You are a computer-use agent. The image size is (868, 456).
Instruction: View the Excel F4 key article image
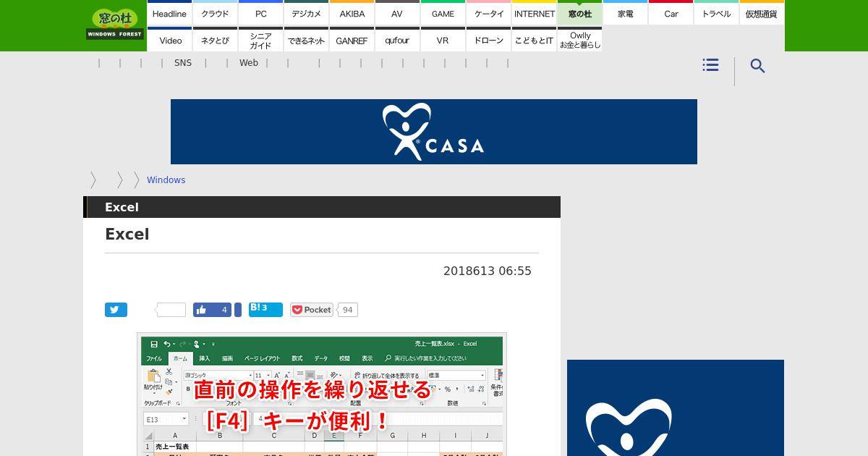322,394
